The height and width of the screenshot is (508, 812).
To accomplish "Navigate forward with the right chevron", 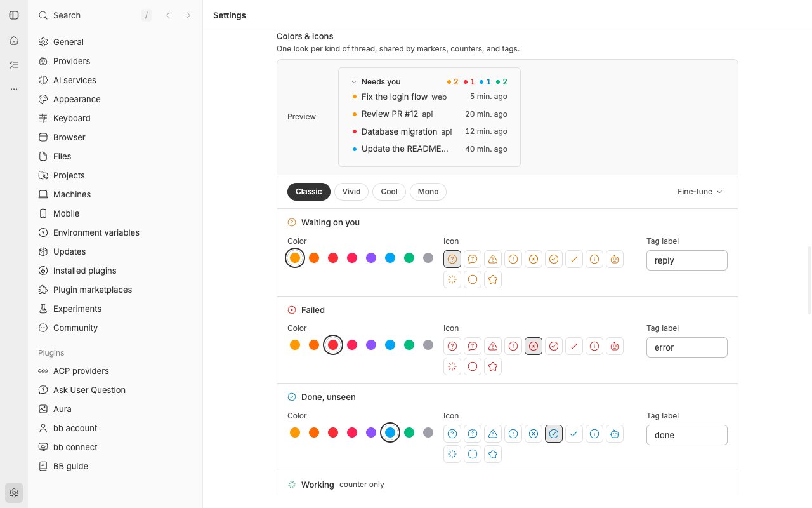I will [x=188, y=15].
